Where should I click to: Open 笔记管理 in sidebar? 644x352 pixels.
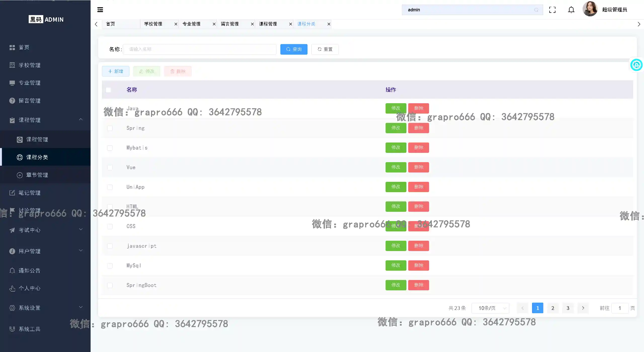click(x=29, y=193)
